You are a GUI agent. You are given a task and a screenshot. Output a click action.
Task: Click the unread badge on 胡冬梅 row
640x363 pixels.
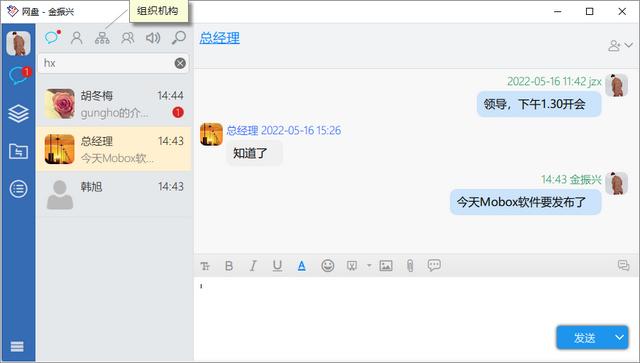click(178, 112)
